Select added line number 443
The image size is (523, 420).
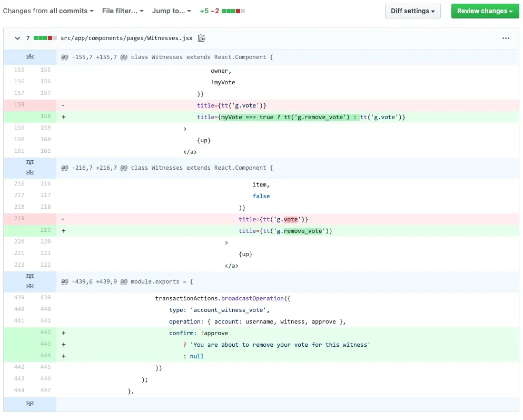46,344
